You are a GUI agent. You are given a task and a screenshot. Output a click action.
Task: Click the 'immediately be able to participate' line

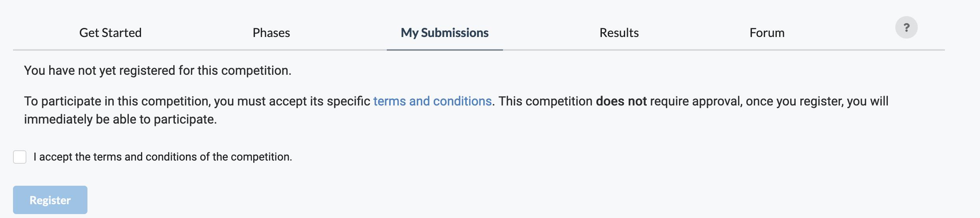coord(120,119)
